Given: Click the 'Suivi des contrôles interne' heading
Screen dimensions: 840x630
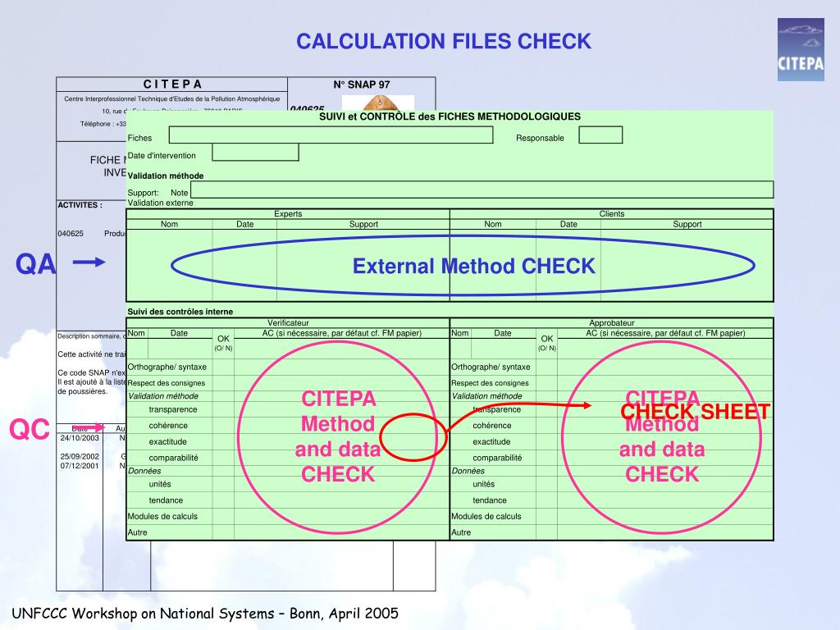Looking at the screenshot, I should (180, 312).
